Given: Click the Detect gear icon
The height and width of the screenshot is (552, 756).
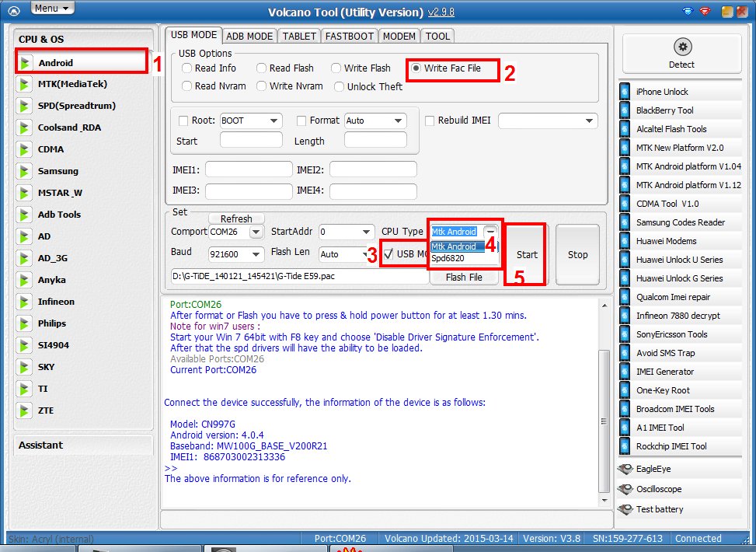Looking at the screenshot, I should click(x=682, y=47).
